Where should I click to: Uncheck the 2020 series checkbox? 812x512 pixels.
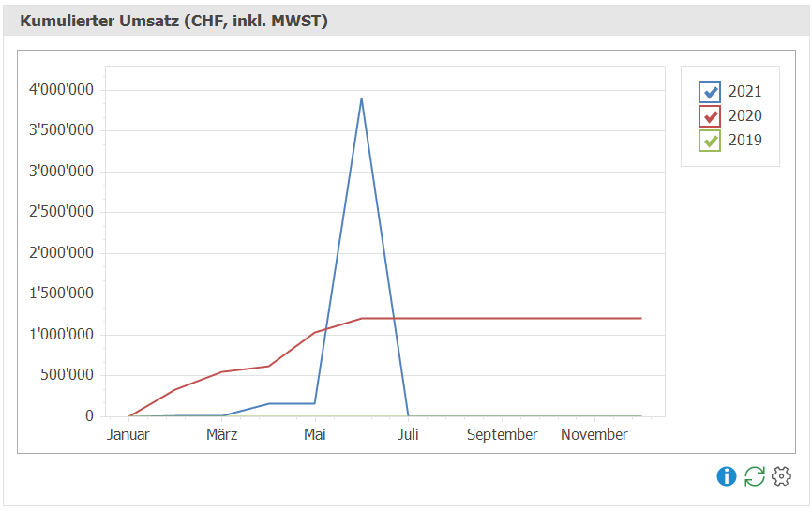710,116
